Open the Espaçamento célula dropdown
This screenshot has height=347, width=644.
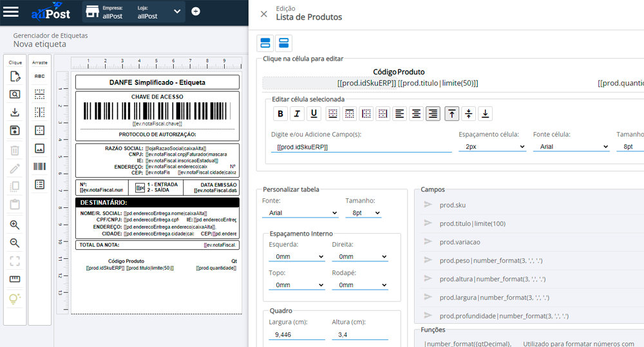point(492,147)
